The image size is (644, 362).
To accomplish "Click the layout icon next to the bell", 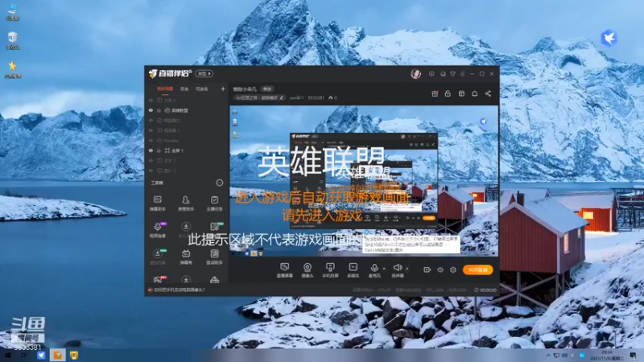I will [461, 93].
